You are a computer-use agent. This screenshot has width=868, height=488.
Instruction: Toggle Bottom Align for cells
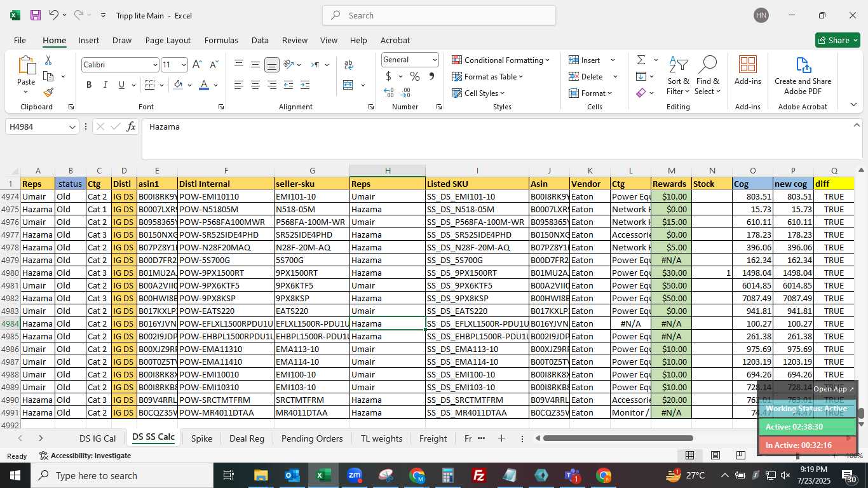click(272, 65)
